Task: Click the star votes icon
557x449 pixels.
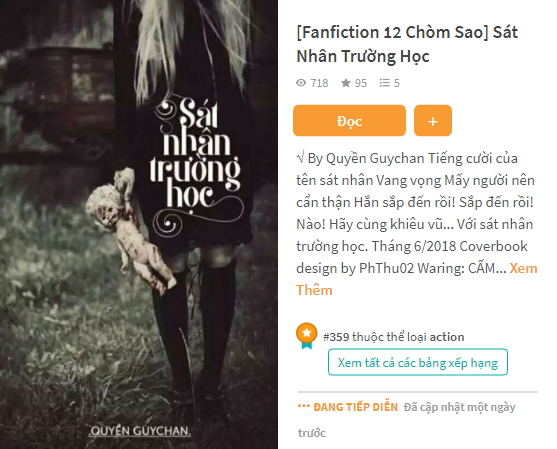Action: [346, 83]
